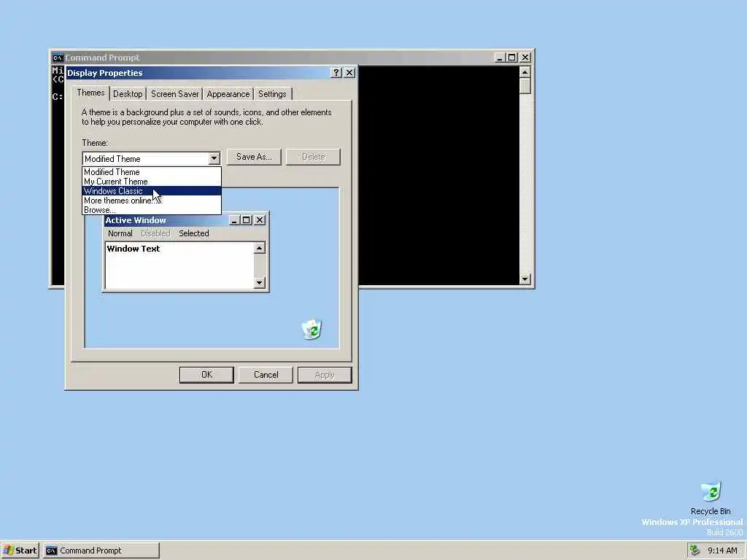Click preview Active Window minimize icon

point(234,220)
